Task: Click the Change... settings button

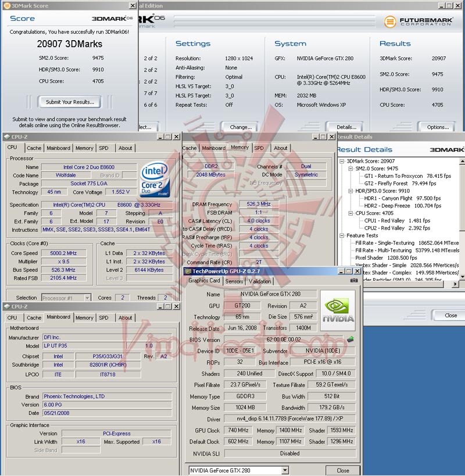Action: tap(241, 127)
